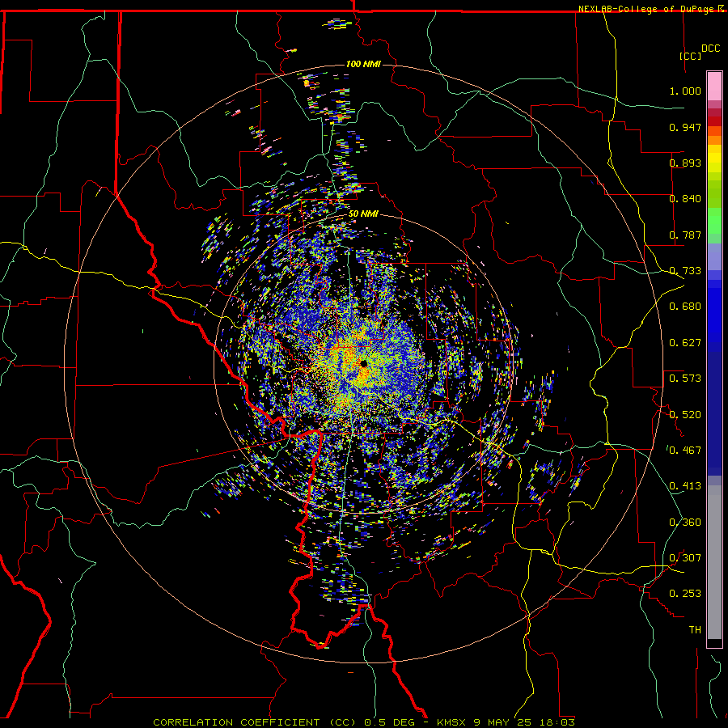
Task: Click the DCC product label
Action: pos(710,49)
